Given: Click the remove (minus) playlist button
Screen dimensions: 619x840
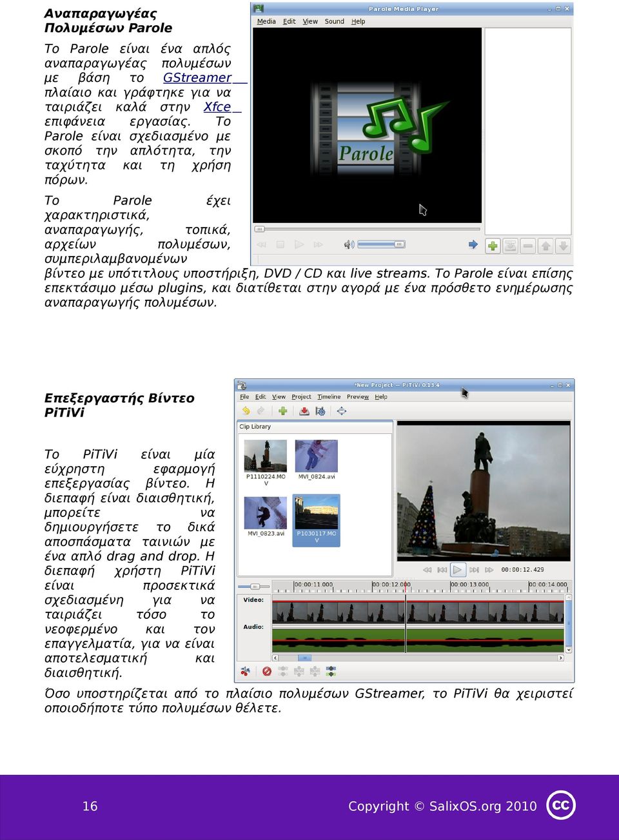Looking at the screenshot, I should click(528, 246).
